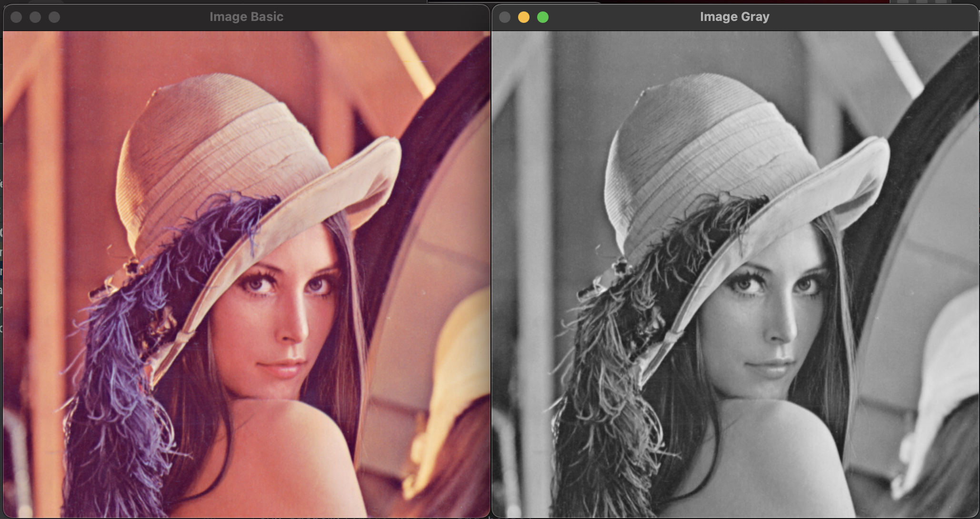
Task: Focus the Image Basic title bar text
Action: click(x=246, y=17)
